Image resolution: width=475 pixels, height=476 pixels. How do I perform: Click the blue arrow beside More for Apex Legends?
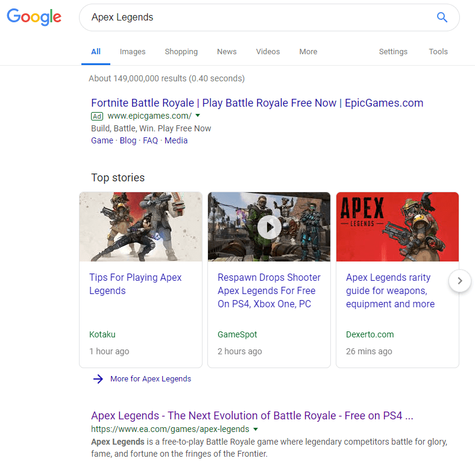[98, 379]
